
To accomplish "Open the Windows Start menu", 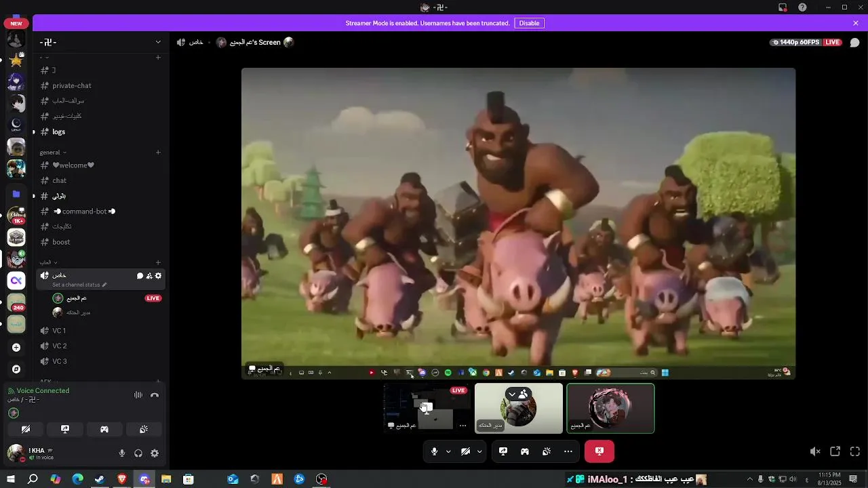I will tap(11, 479).
